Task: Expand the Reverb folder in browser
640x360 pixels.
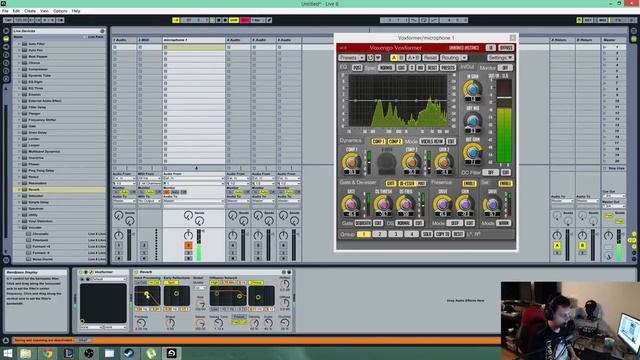Action: coord(19,189)
